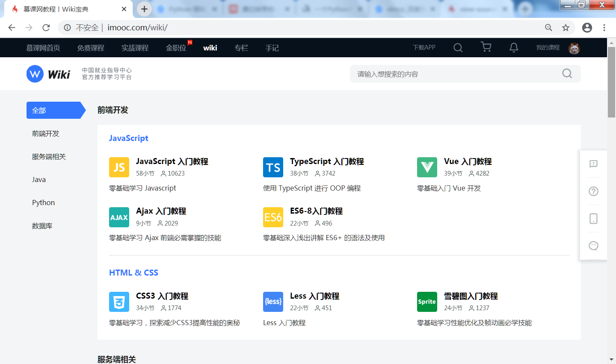This screenshot has width=616, height=364.
Task: Select Python in the sidebar
Action: [x=43, y=203]
